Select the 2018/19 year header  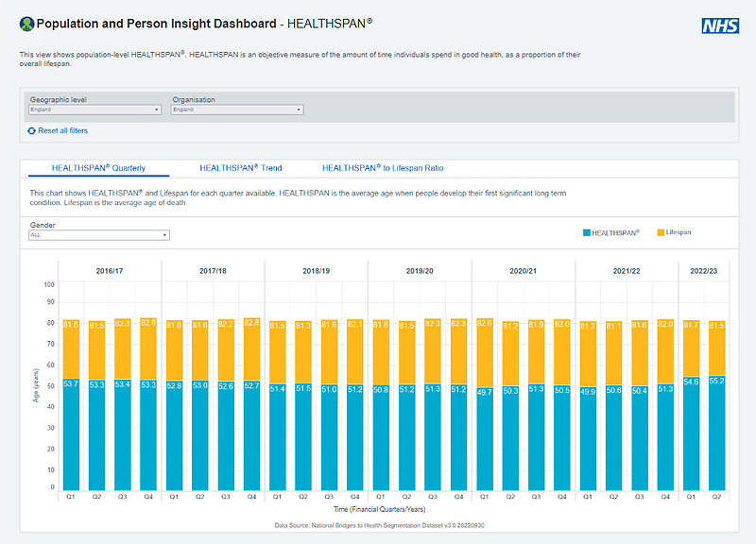(316, 270)
